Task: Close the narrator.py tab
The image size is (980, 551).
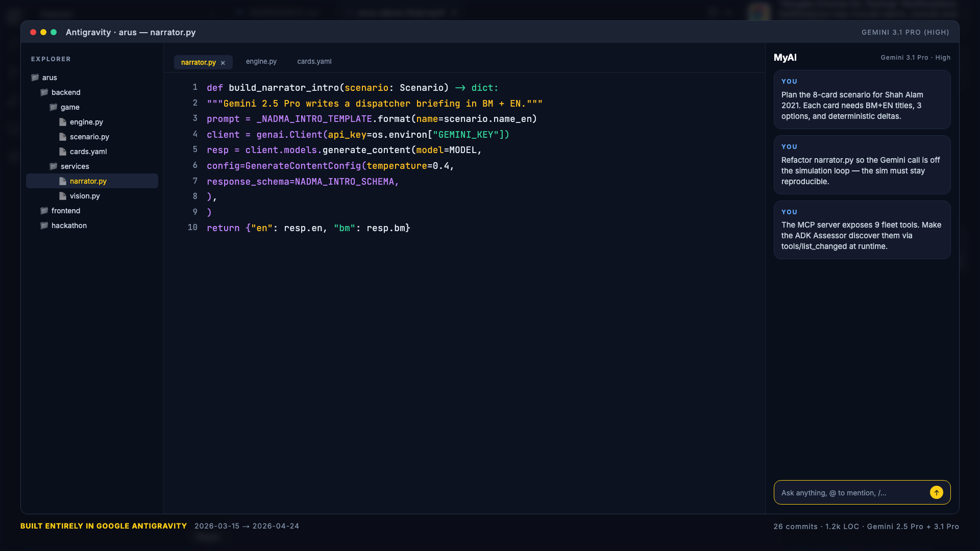Action: [x=223, y=62]
